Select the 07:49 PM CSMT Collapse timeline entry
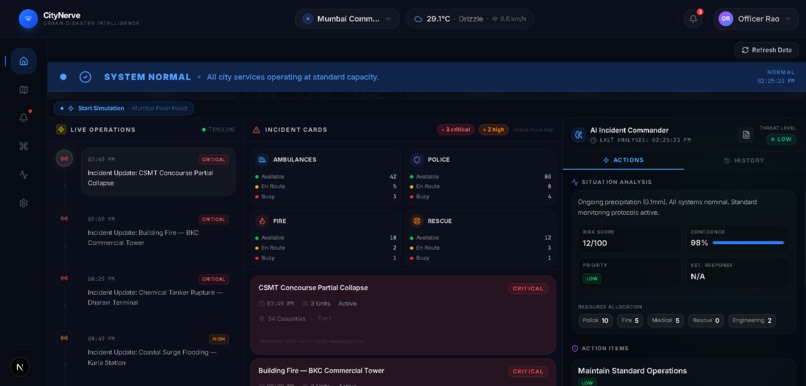Screen dimensions: 806x386 [x=158, y=172]
